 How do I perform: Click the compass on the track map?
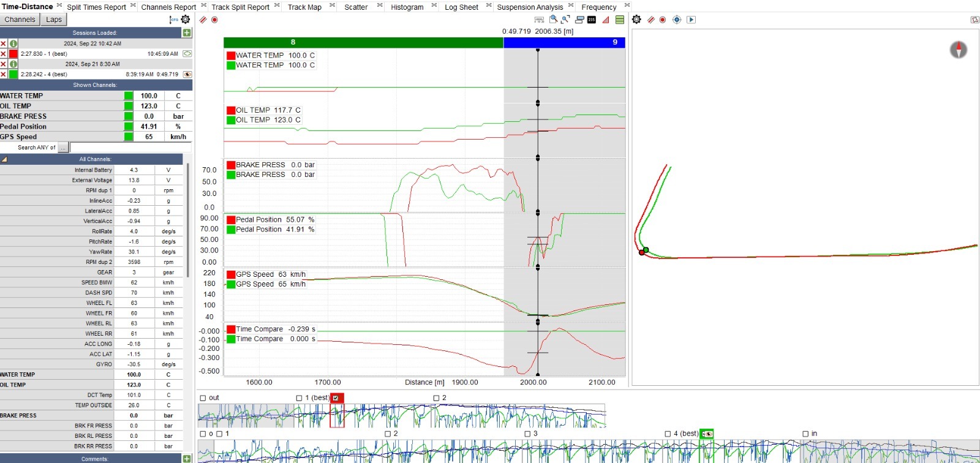coord(959,50)
